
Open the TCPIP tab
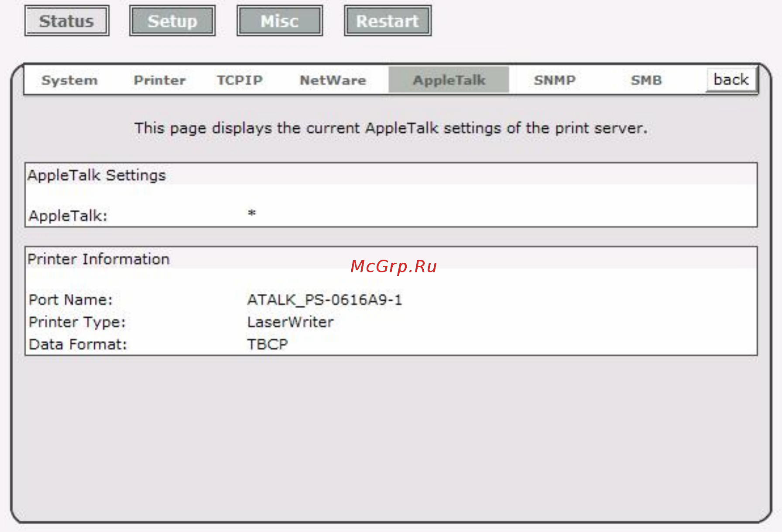coord(240,80)
